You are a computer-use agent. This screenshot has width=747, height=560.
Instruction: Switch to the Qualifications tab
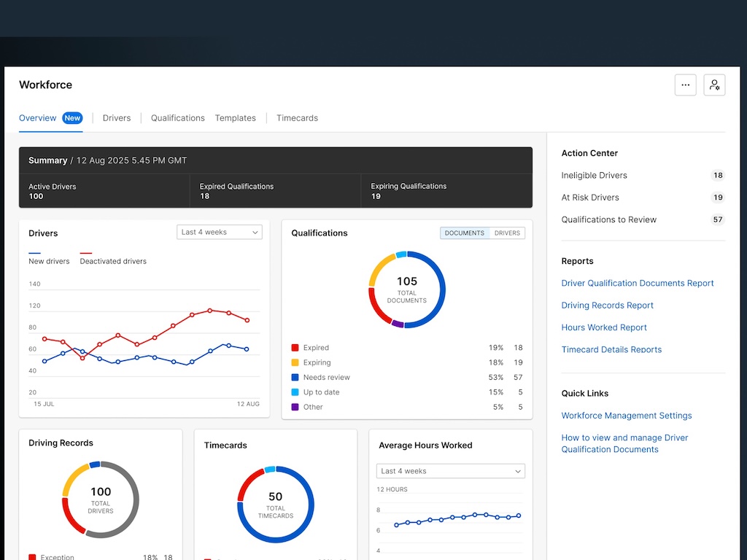coord(178,118)
